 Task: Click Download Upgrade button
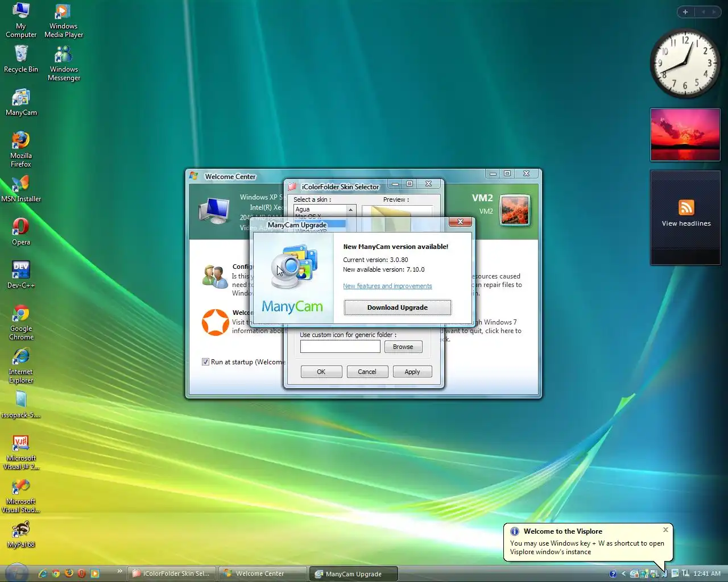(398, 307)
